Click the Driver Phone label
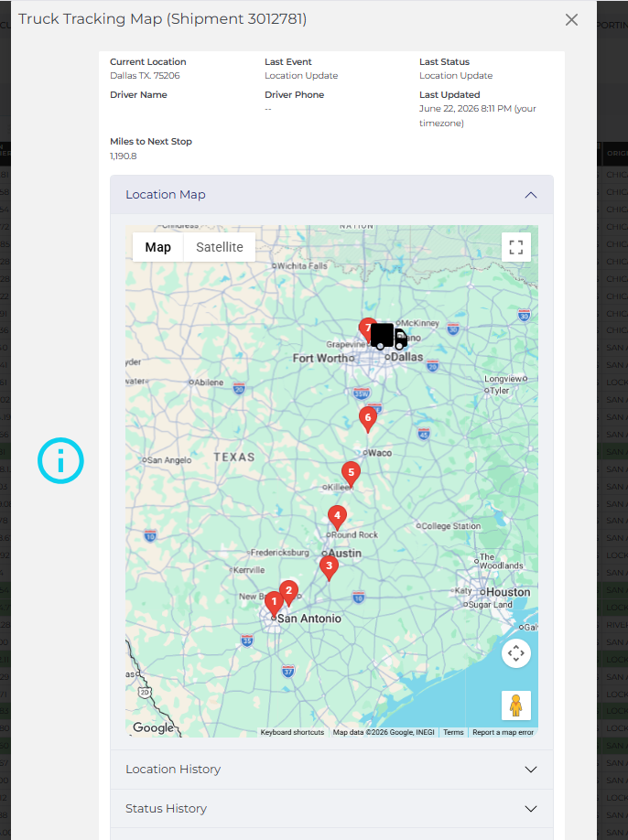 (x=294, y=95)
